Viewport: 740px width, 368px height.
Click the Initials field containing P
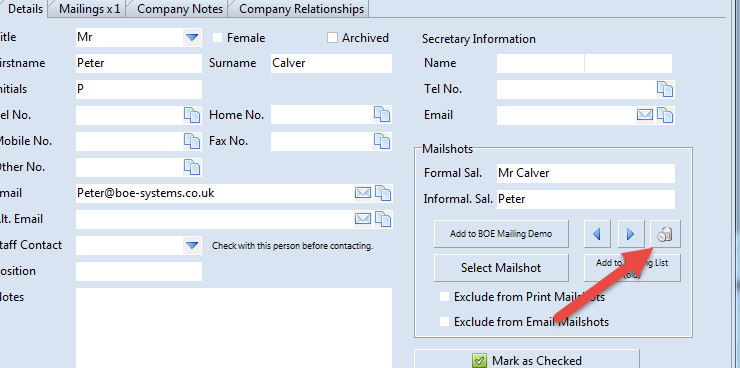[139, 89]
